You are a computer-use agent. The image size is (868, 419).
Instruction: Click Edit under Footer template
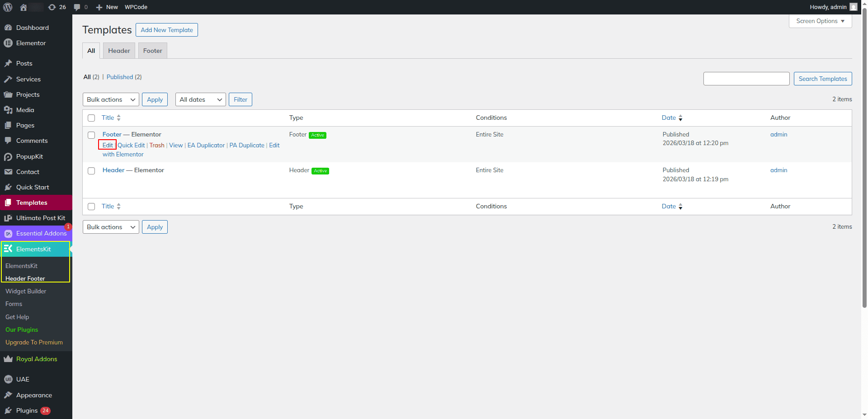coord(108,145)
